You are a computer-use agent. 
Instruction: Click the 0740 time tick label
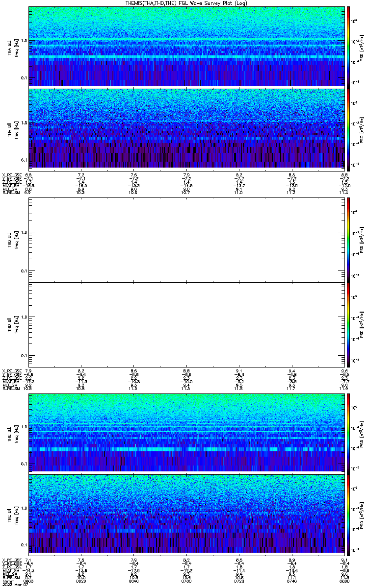[x=292, y=581]
